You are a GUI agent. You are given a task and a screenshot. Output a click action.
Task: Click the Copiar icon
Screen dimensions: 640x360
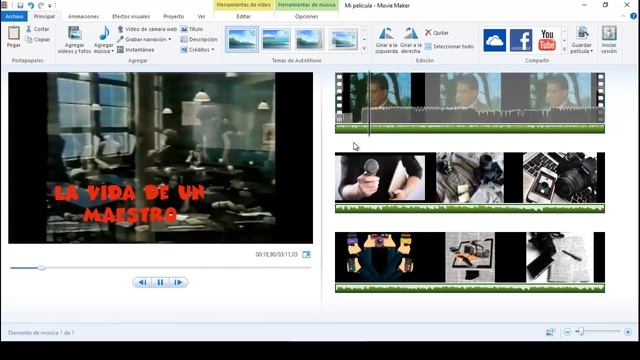(x=29, y=40)
